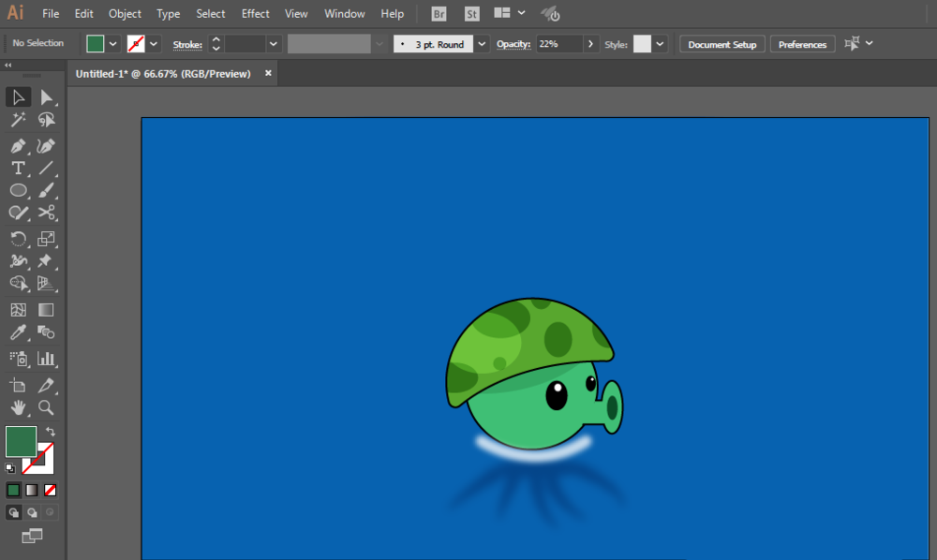Choose the Scissors tool
The image size is (937, 560).
click(x=46, y=213)
